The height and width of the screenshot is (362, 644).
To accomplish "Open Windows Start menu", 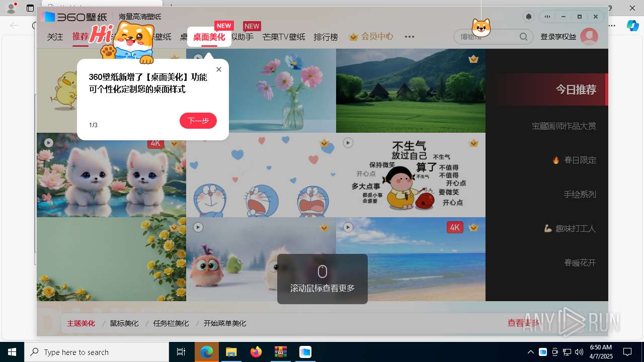I will pyautogui.click(x=12, y=352).
